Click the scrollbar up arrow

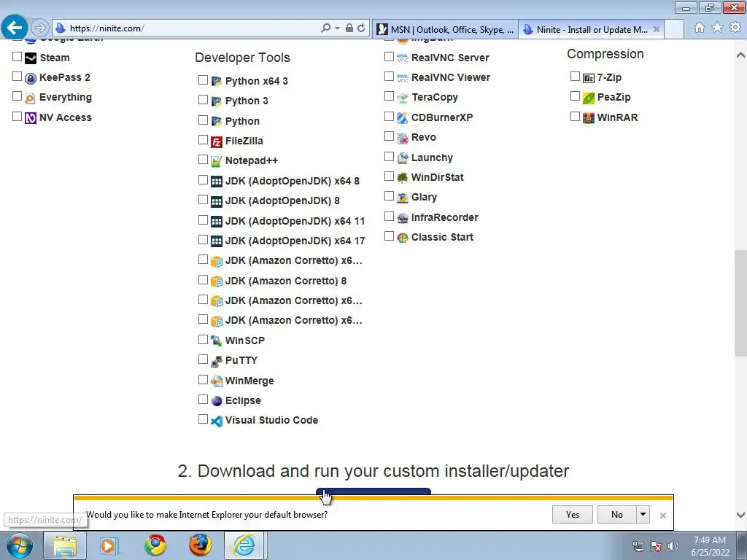740,55
